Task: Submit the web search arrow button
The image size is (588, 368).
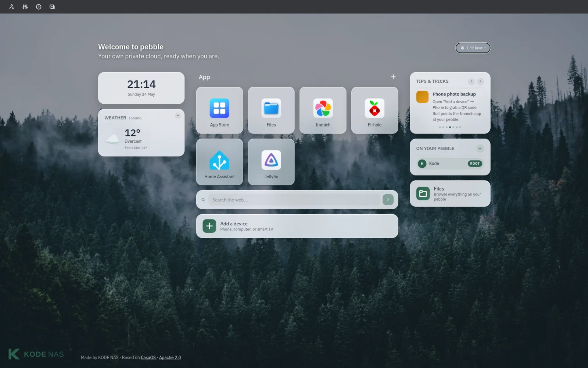Action: 388,200
